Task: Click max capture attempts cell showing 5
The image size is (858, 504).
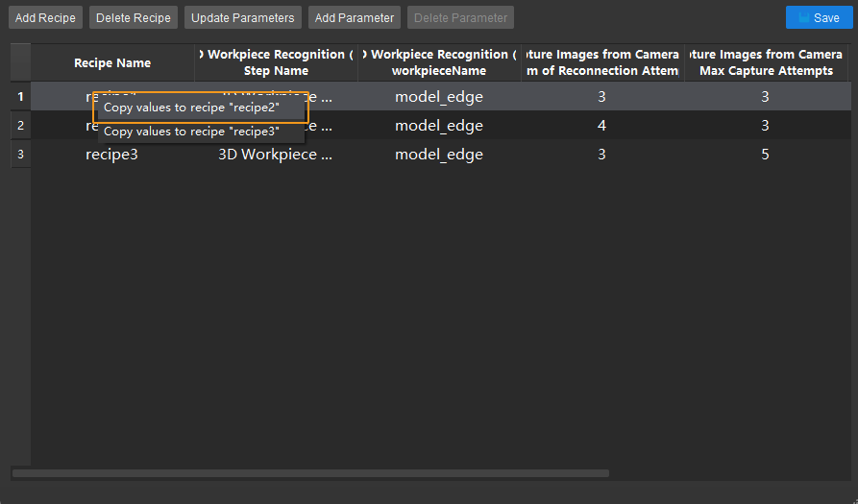Action: (765, 155)
